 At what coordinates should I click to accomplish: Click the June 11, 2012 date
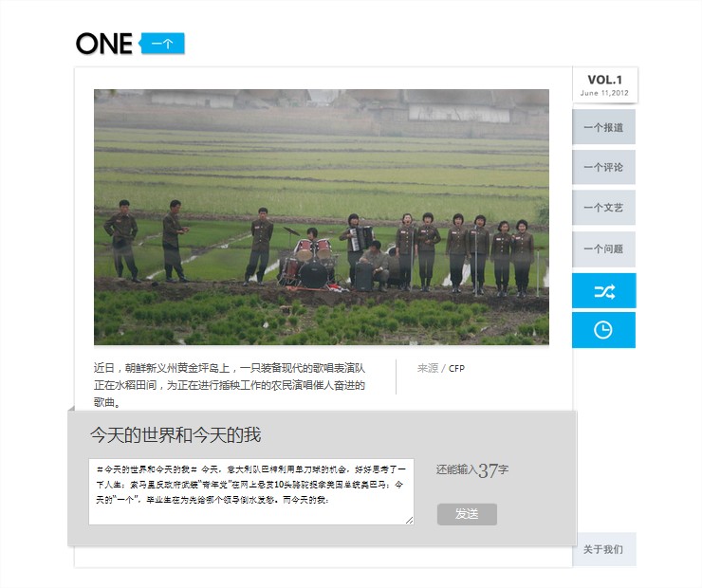coord(604,93)
